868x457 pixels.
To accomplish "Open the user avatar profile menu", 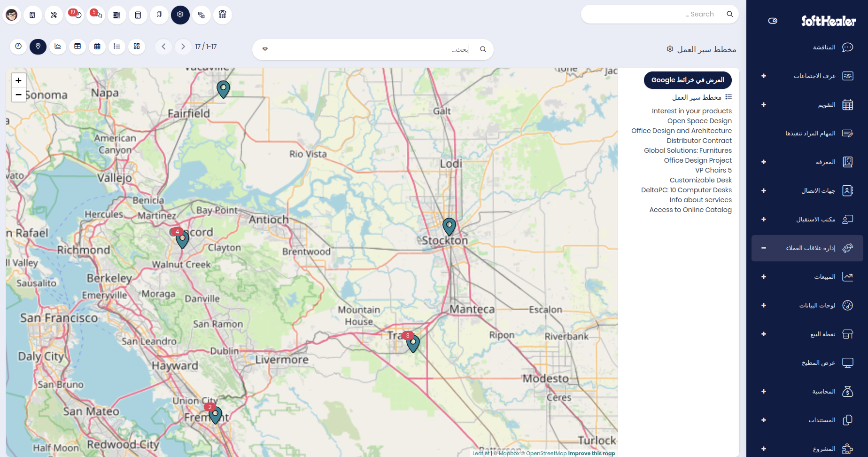I will (12, 15).
